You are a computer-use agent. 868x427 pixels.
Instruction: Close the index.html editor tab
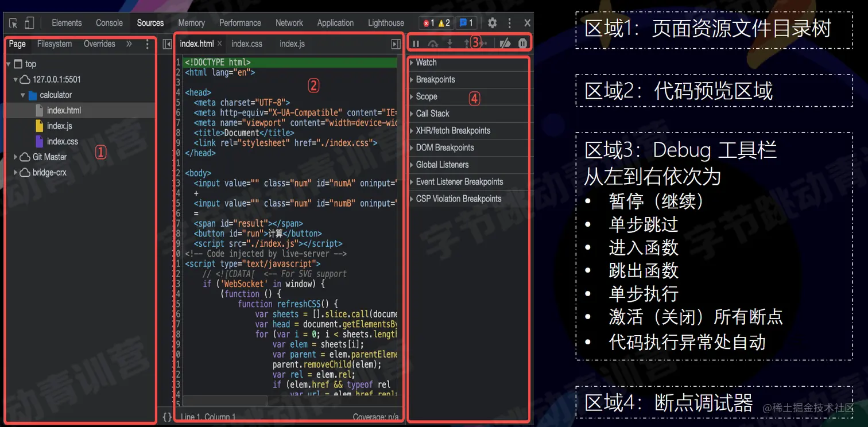(219, 44)
